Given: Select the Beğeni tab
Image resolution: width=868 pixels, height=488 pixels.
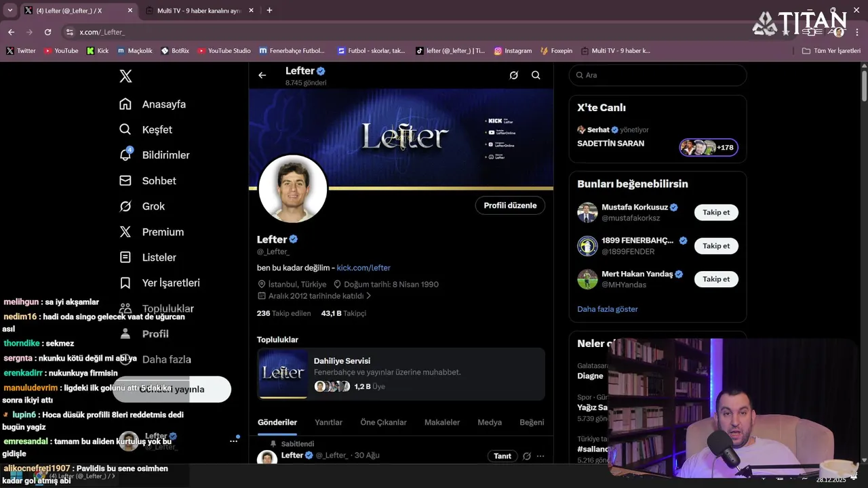Looking at the screenshot, I should pyautogui.click(x=532, y=422).
